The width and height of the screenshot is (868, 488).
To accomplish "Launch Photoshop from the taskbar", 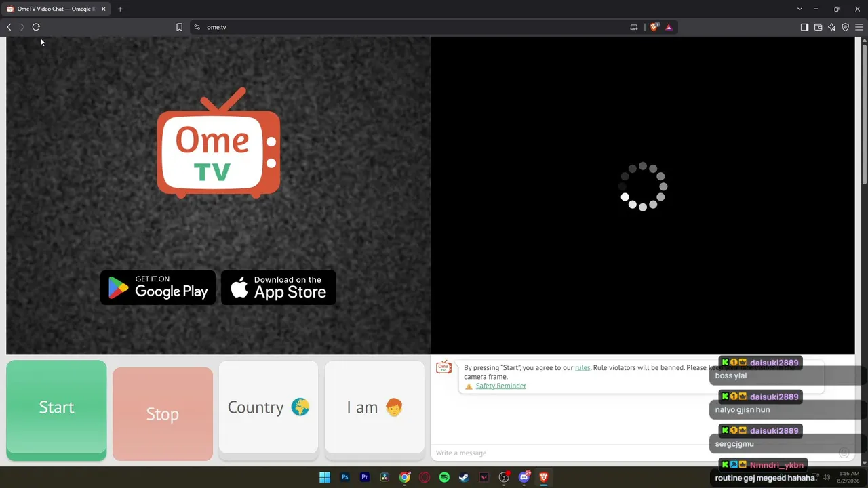I will pos(344,477).
